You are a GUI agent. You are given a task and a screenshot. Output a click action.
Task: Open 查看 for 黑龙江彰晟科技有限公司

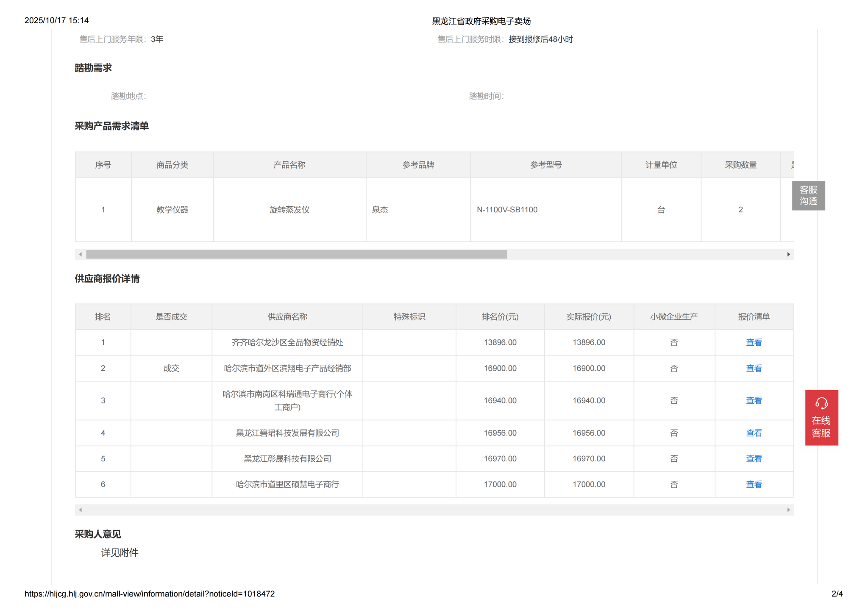click(753, 459)
